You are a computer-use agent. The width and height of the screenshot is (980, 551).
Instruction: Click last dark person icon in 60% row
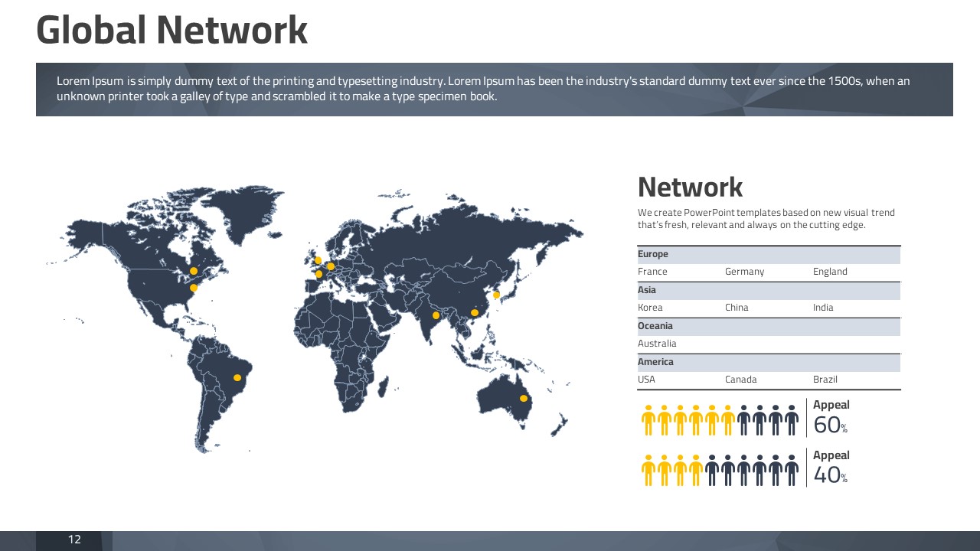(792, 420)
